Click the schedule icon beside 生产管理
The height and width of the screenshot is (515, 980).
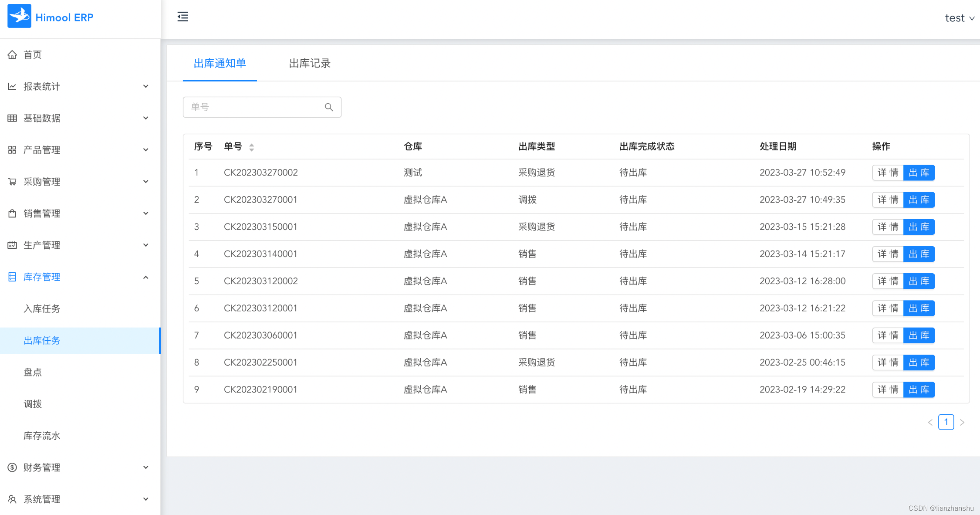(12, 245)
